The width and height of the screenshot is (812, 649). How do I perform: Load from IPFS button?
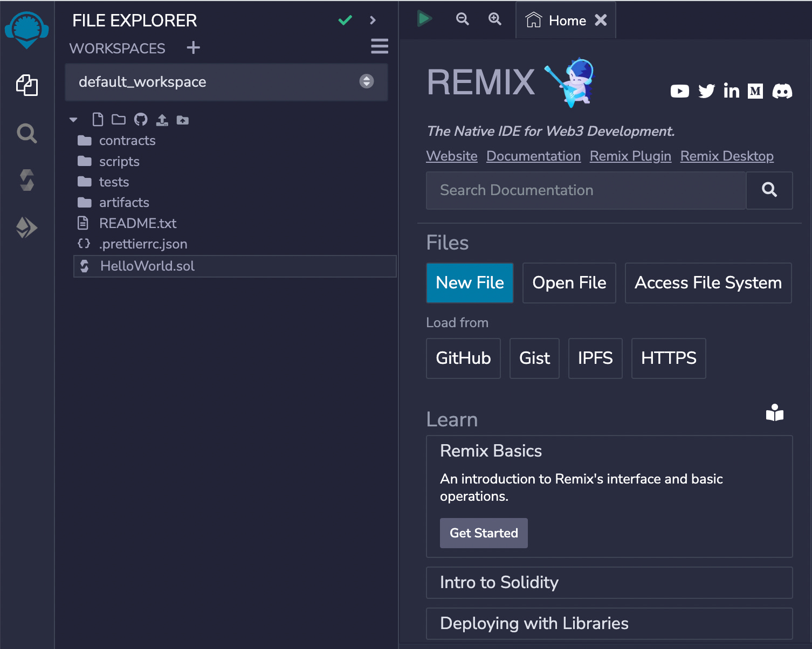pos(595,358)
